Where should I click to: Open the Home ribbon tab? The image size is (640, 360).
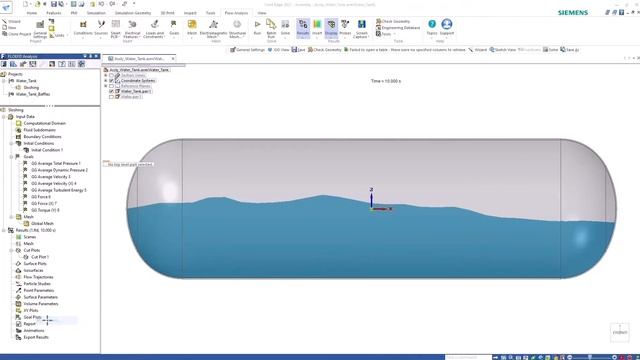click(x=31, y=13)
